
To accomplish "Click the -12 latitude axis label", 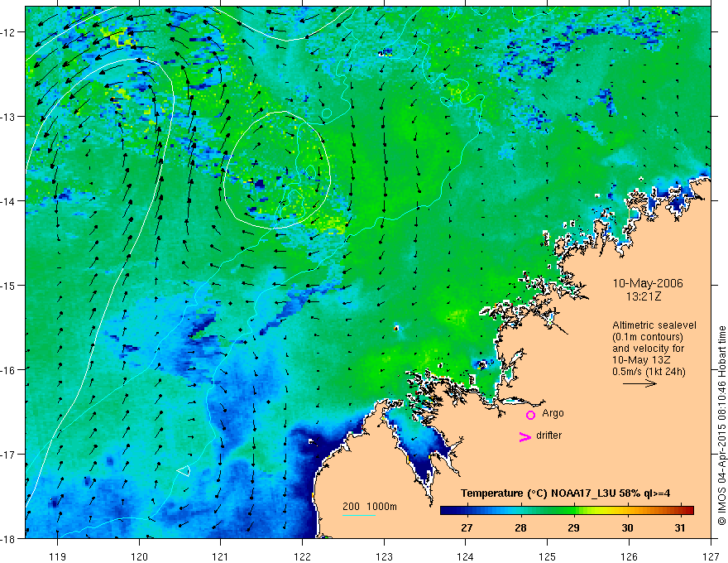I will 9,32.
